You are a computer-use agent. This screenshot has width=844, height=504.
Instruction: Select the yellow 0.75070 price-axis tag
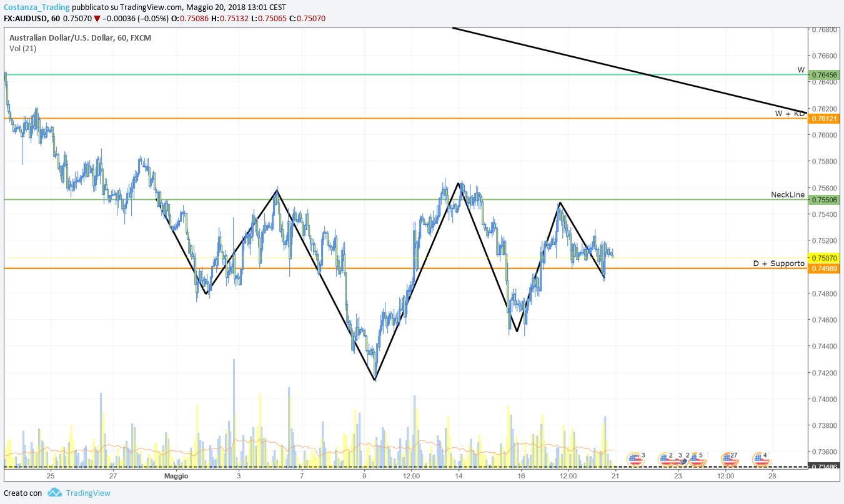pyautogui.click(x=824, y=258)
